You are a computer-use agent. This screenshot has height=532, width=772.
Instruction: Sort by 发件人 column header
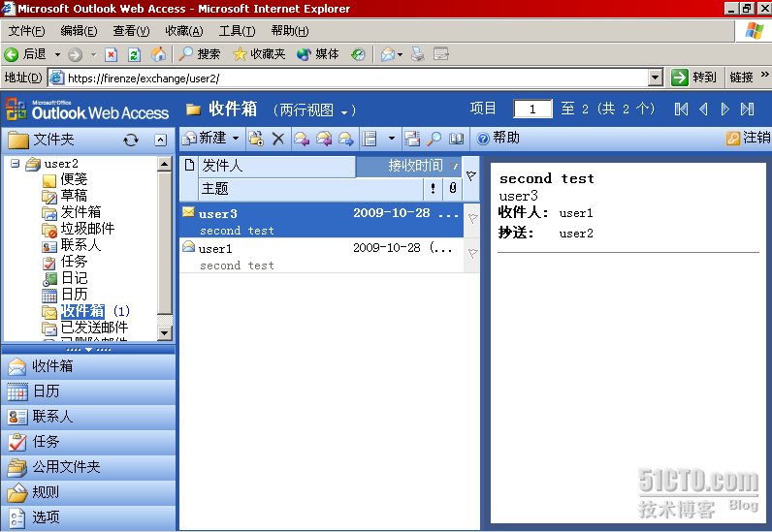click(277, 167)
